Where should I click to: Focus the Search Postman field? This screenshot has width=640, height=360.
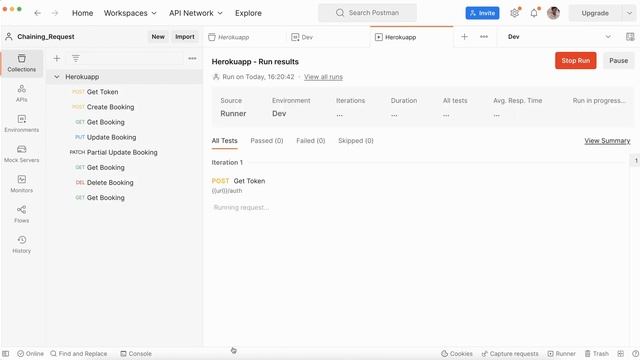pos(367,13)
